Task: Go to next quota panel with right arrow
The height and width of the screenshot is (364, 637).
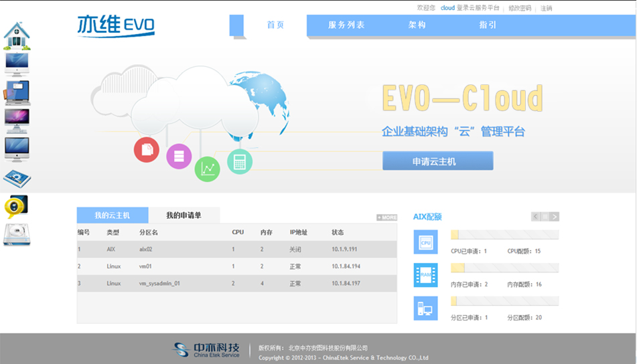Action: (555, 217)
